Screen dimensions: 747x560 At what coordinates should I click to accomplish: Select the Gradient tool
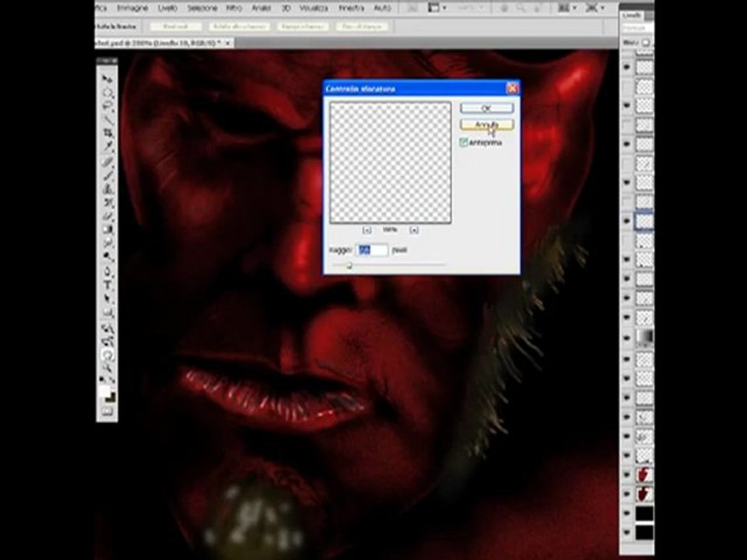[x=107, y=230]
